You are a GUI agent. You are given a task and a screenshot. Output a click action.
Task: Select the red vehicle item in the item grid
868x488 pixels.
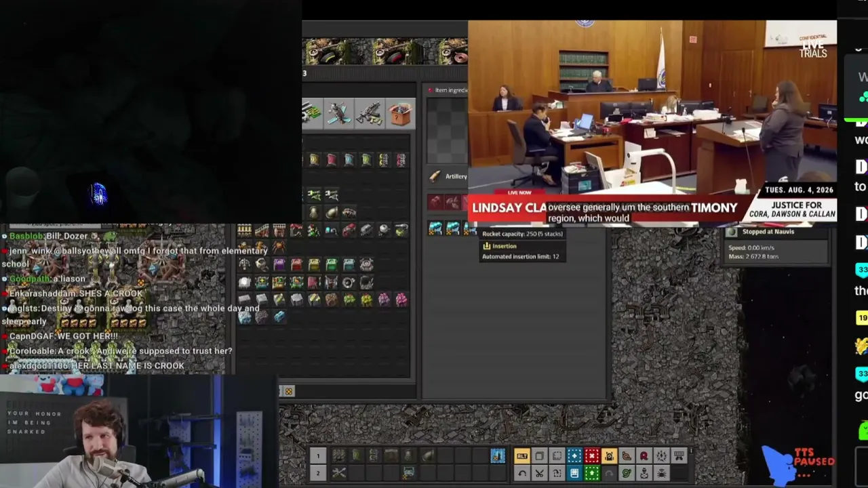(349, 231)
